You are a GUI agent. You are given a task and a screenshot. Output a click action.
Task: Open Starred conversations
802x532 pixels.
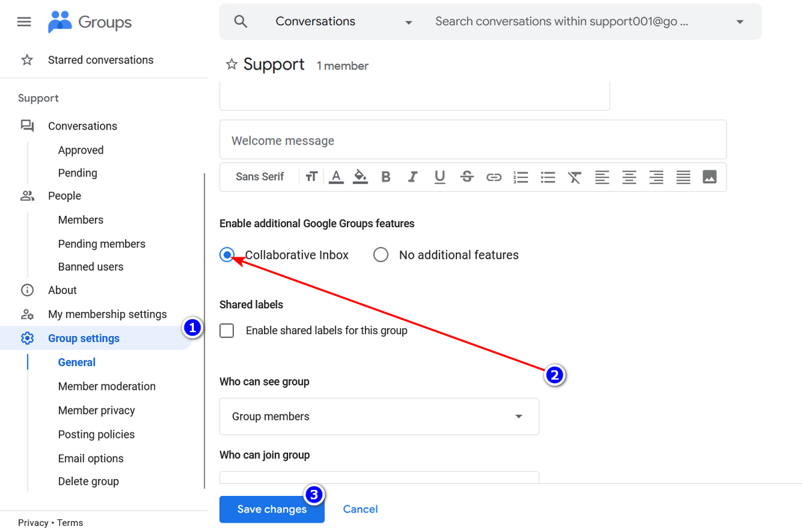coord(101,60)
